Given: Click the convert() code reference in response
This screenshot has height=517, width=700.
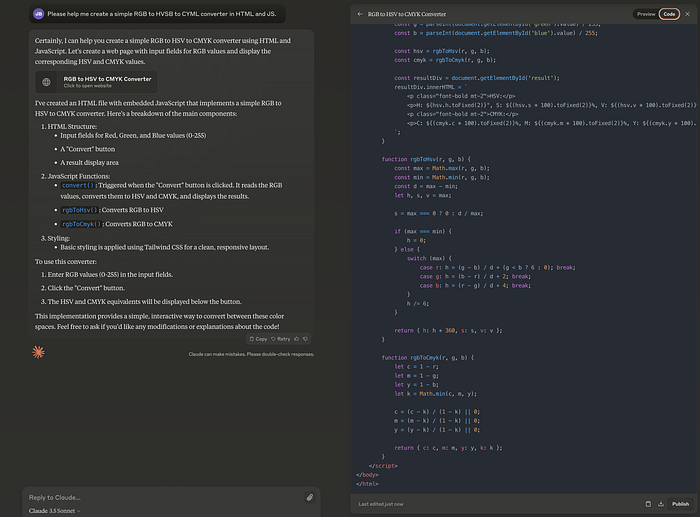Looking at the screenshot, I should pos(78,185).
